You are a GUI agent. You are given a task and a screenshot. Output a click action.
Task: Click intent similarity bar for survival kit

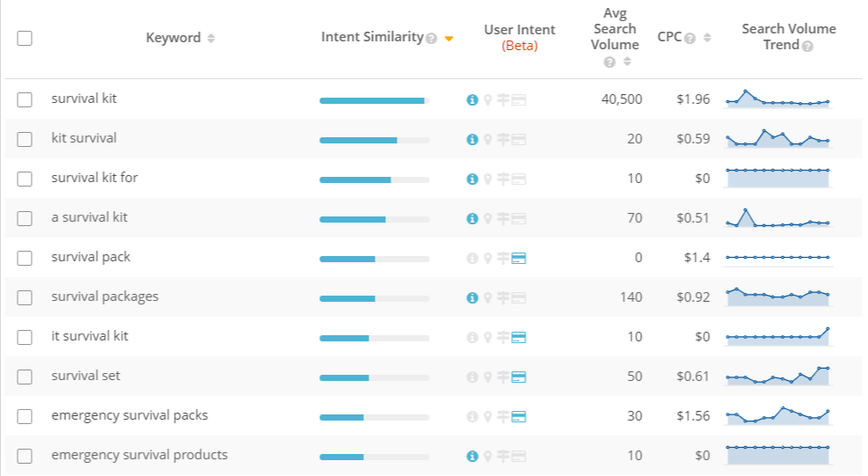[x=375, y=101]
